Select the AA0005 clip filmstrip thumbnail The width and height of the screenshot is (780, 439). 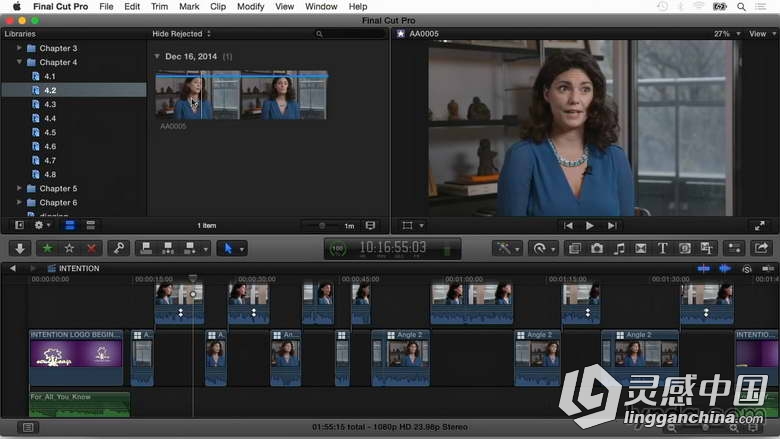click(241, 96)
